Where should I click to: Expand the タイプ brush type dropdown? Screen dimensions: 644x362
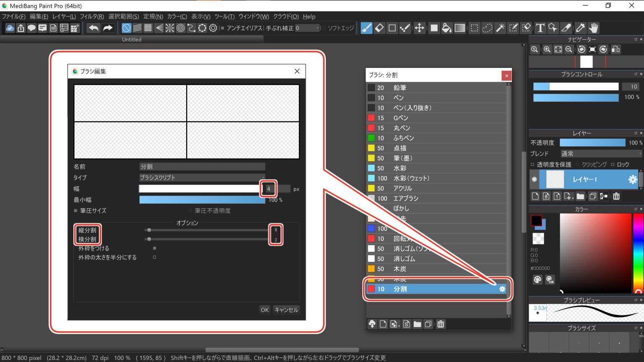coord(202,178)
